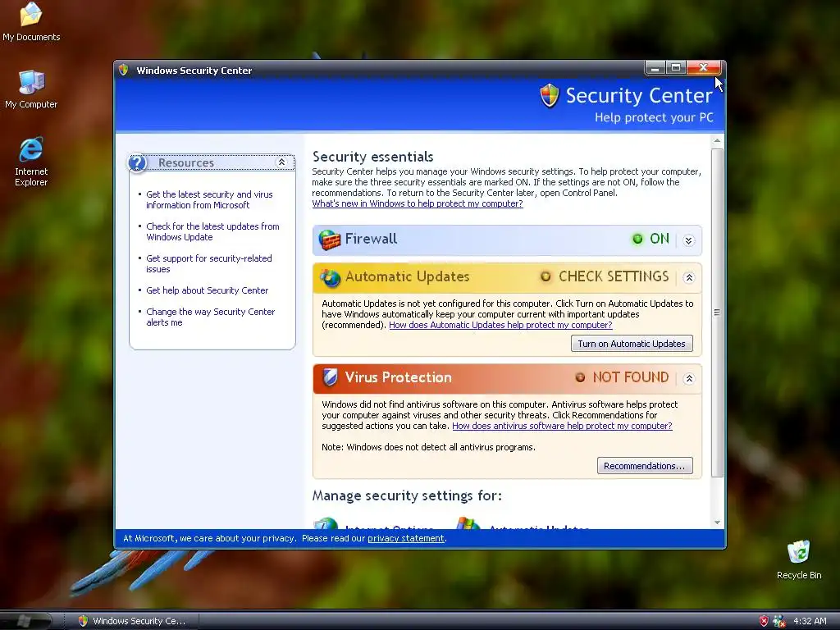This screenshot has width=840, height=630.
Task: Open Change the way Security Center alerts me
Action: tap(211, 317)
